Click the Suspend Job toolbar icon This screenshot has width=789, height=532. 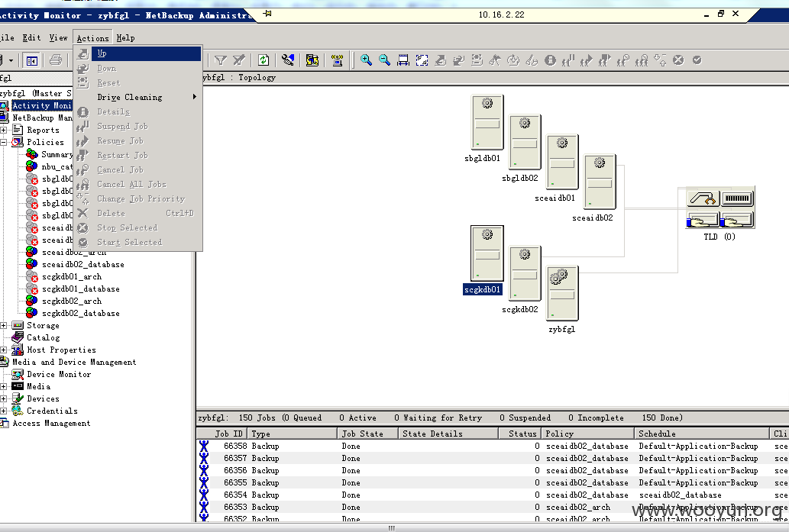coord(568,60)
